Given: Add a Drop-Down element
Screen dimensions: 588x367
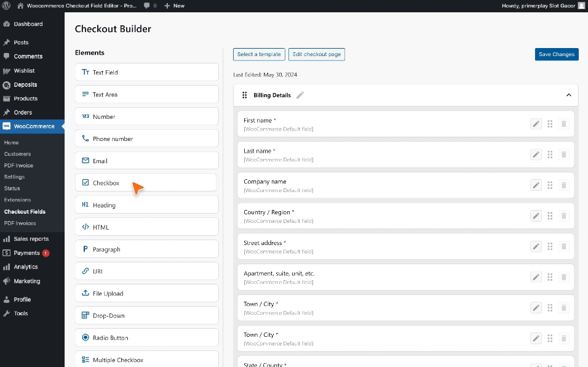Looking at the screenshot, I should (x=146, y=315).
